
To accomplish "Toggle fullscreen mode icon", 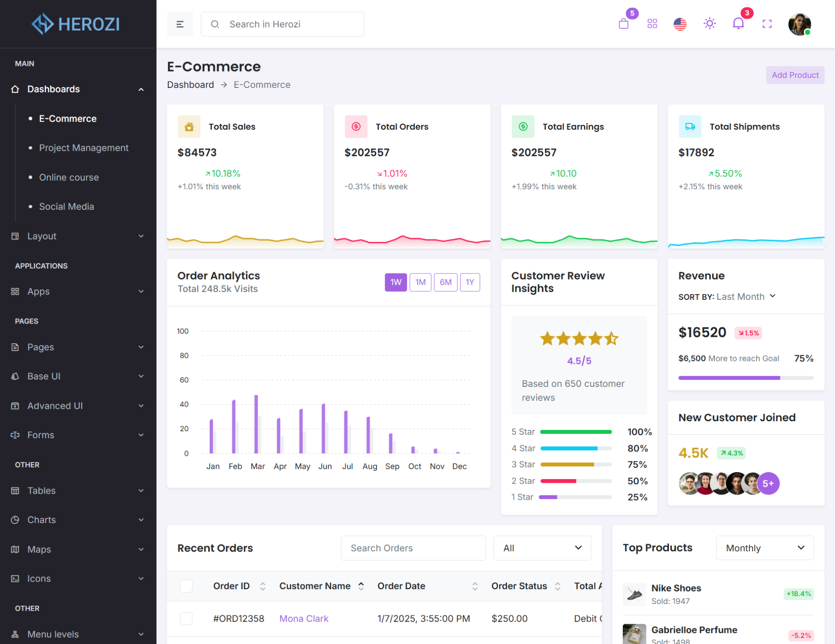I will click(767, 24).
